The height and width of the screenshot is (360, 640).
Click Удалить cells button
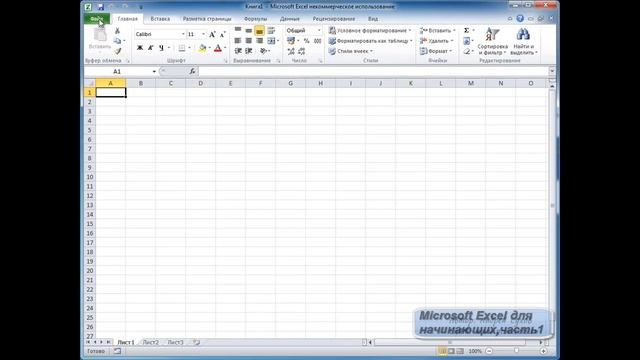436,41
